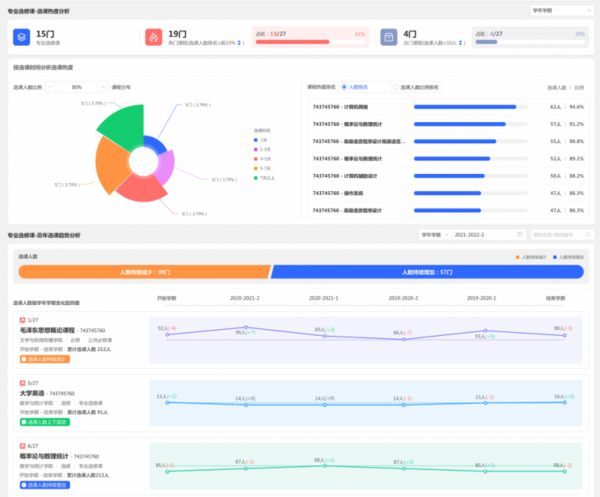Select the red sector of the pie chart
The width and height of the screenshot is (600, 497).
pyautogui.click(x=142, y=188)
